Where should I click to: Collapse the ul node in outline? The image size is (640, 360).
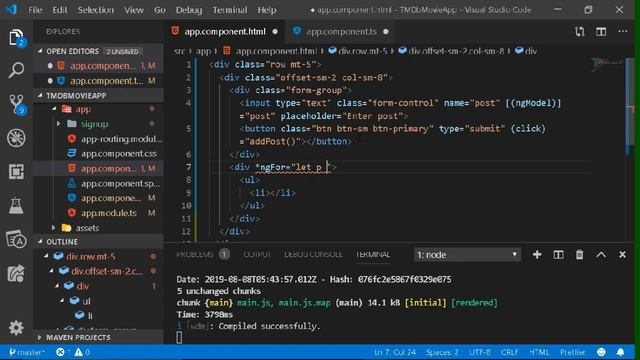pos(62,301)
